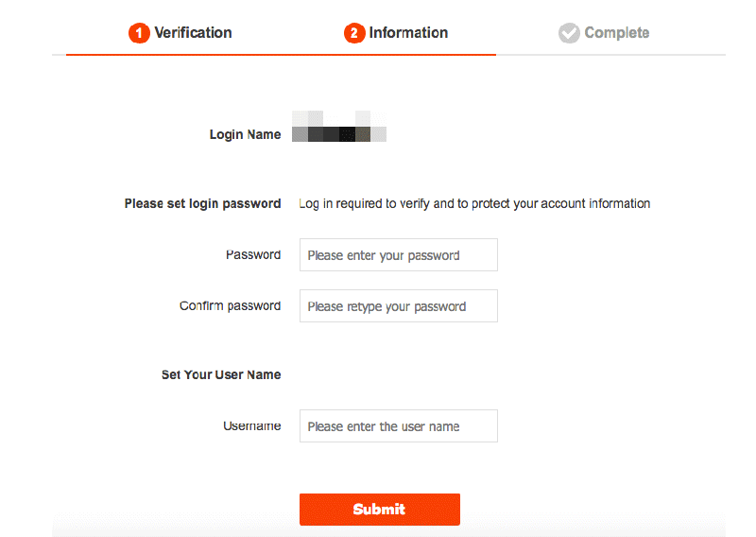Screen dimensions: 756x537
Task: Select the Information step label
Action: (408, 33)
